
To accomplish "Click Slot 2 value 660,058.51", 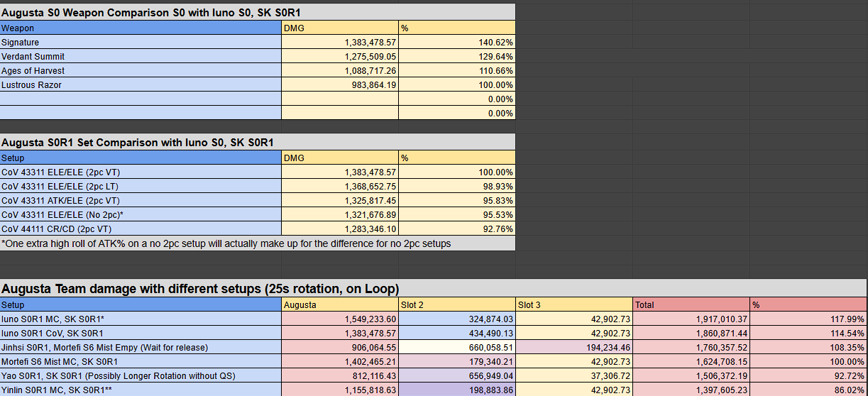I will coord(457,348).
